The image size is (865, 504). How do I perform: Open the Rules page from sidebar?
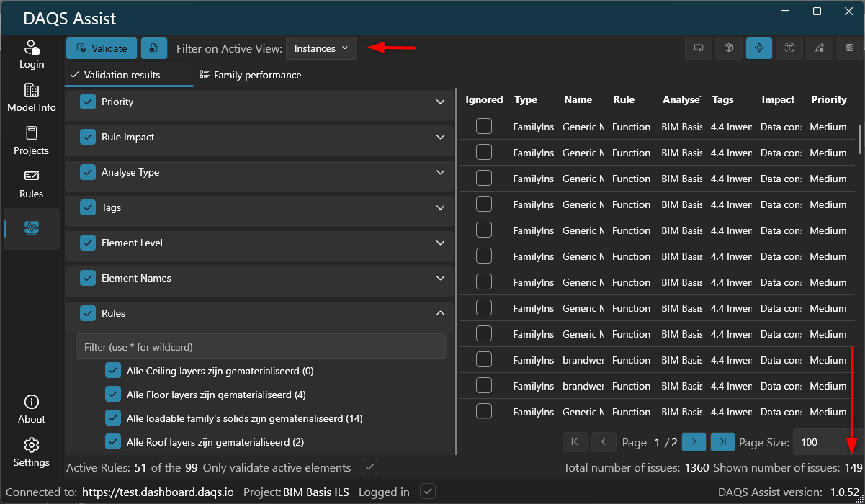32,184
